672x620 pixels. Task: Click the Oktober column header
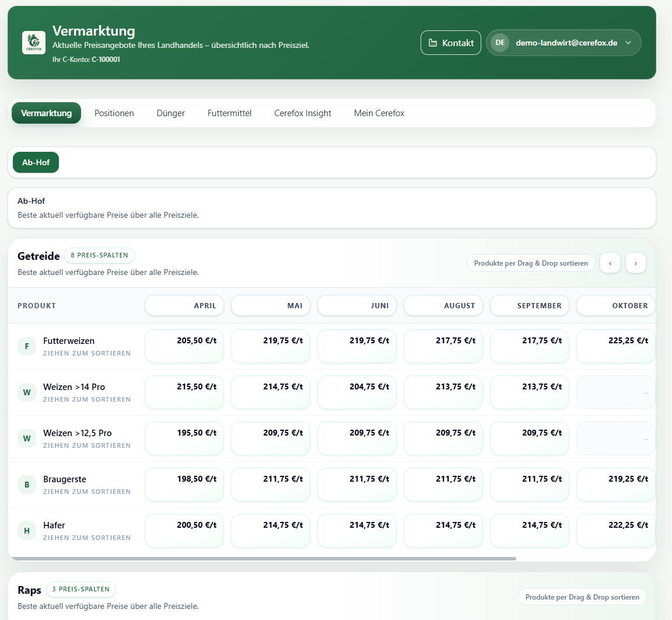tap(616, 306)
